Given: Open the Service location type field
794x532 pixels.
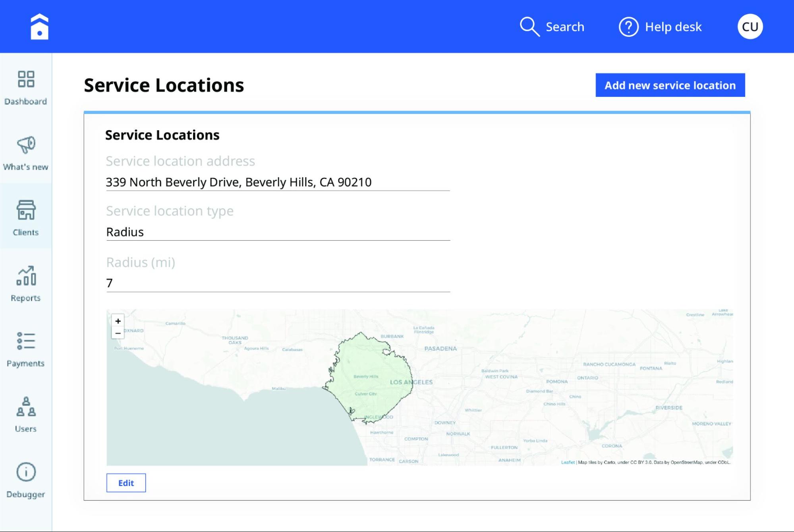Looking at the screenshot, I should point(278,232).
